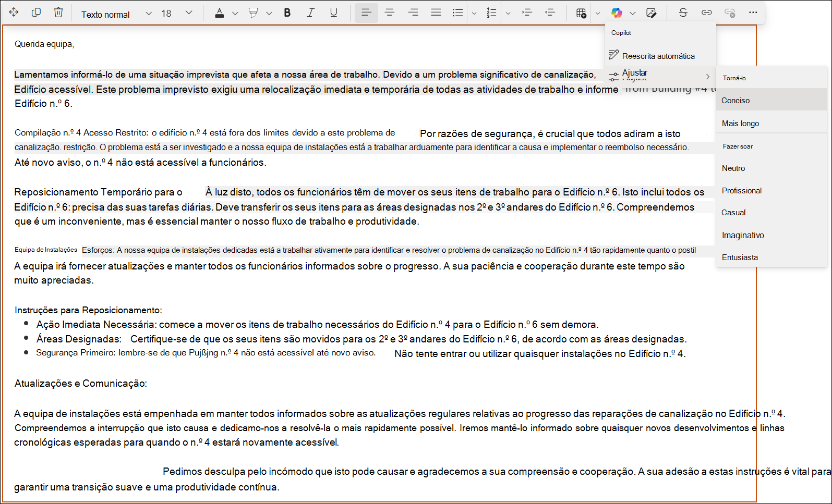Select Profissional tone option
Viewport: 832px width, 504px height.
(771, 191)
